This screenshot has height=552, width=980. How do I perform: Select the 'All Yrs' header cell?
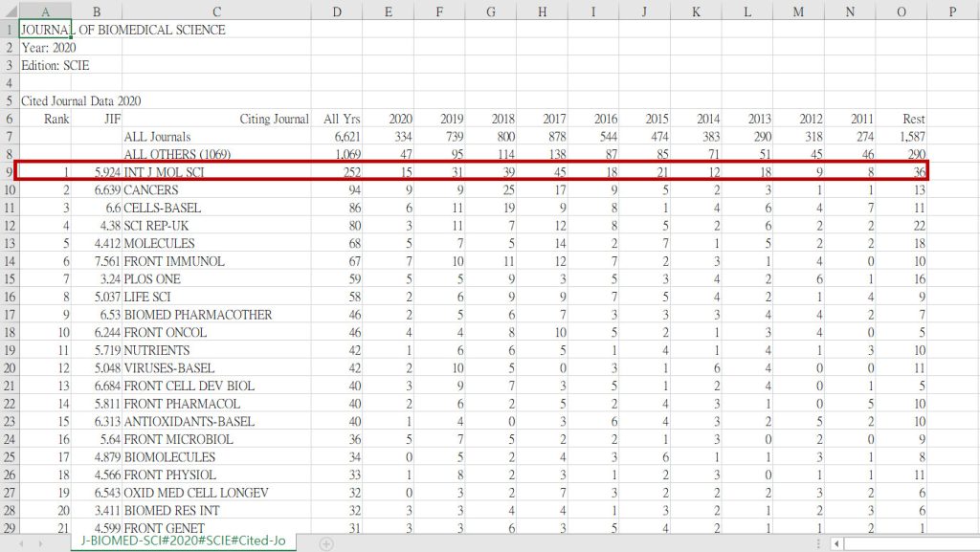pos(337,119)
